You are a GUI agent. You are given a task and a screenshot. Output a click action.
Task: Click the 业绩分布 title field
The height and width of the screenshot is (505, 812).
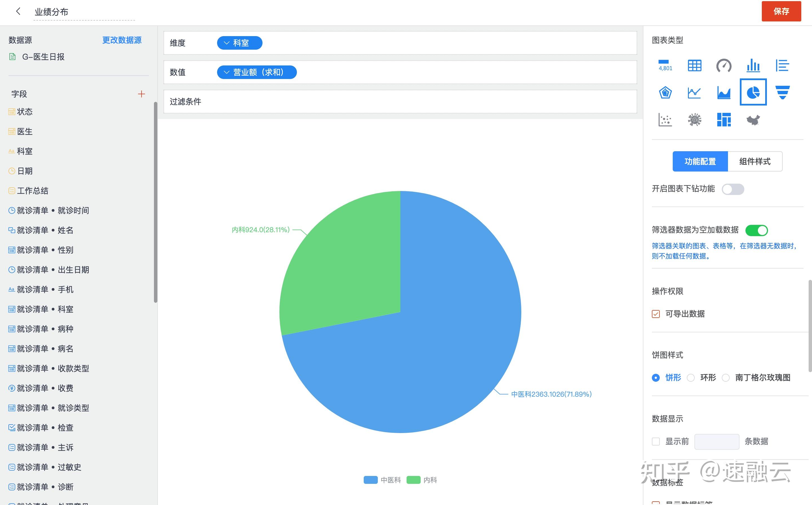pos(84,12)
